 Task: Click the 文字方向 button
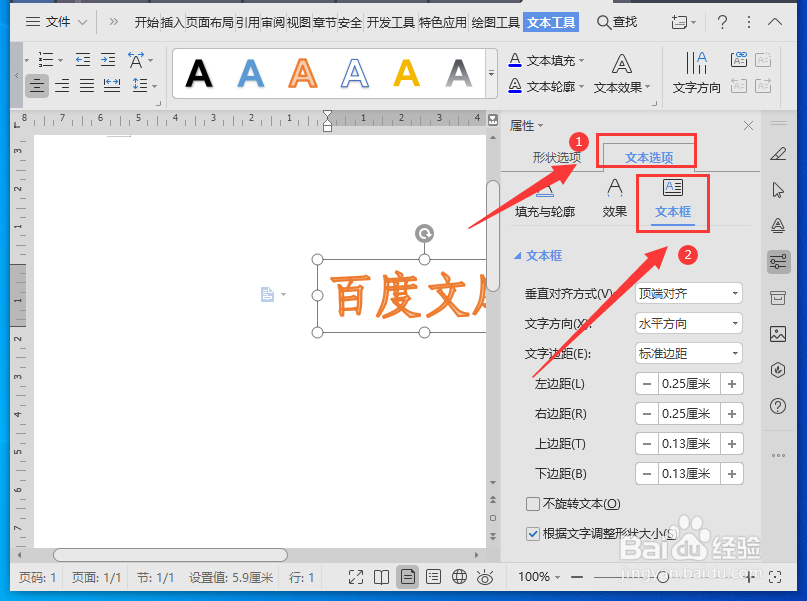click(x=696, y=73)
